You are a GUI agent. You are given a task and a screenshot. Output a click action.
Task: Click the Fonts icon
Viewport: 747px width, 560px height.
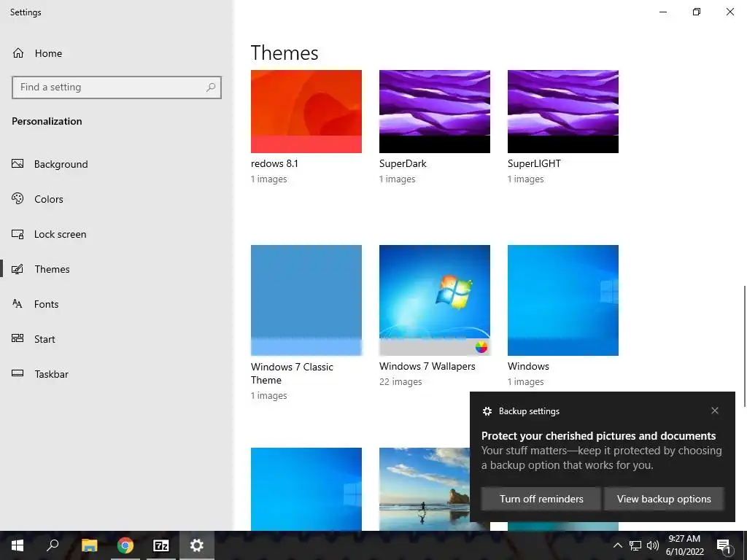[x=18, y=304]
